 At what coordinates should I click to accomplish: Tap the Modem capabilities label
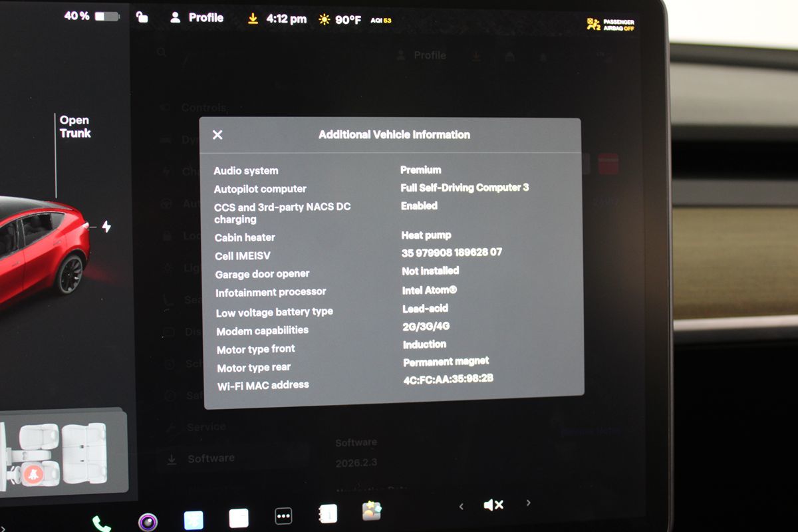click(x=262, y=331)
